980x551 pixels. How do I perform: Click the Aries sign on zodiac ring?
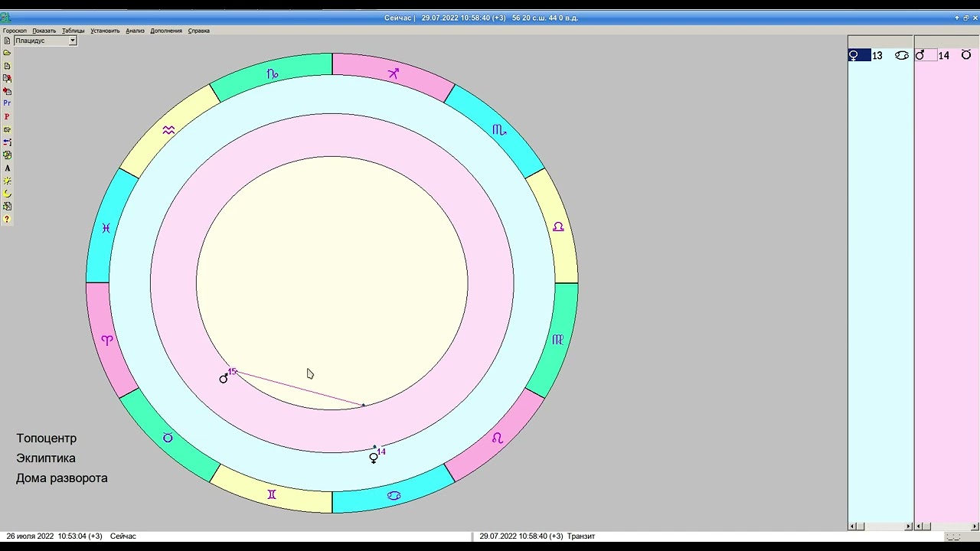click(x=107, y=341)
